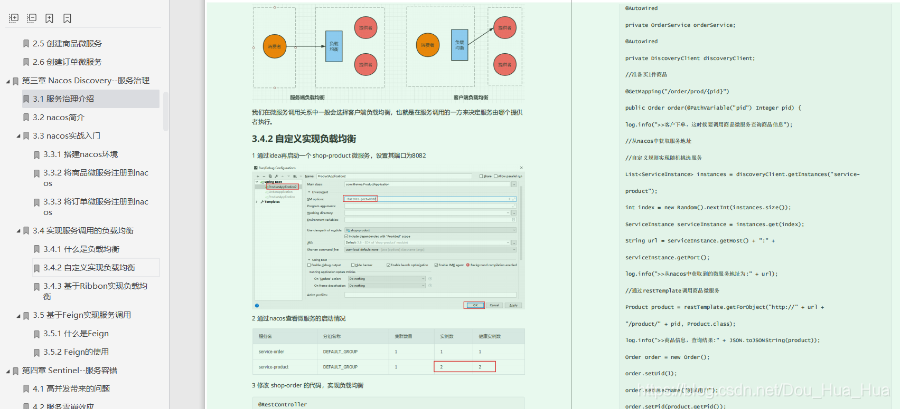Viewport: 900px width, 409px height.
Task: Click the service-order cell in the nacos table
Action: pyautogui.click(x=272, y=350)
